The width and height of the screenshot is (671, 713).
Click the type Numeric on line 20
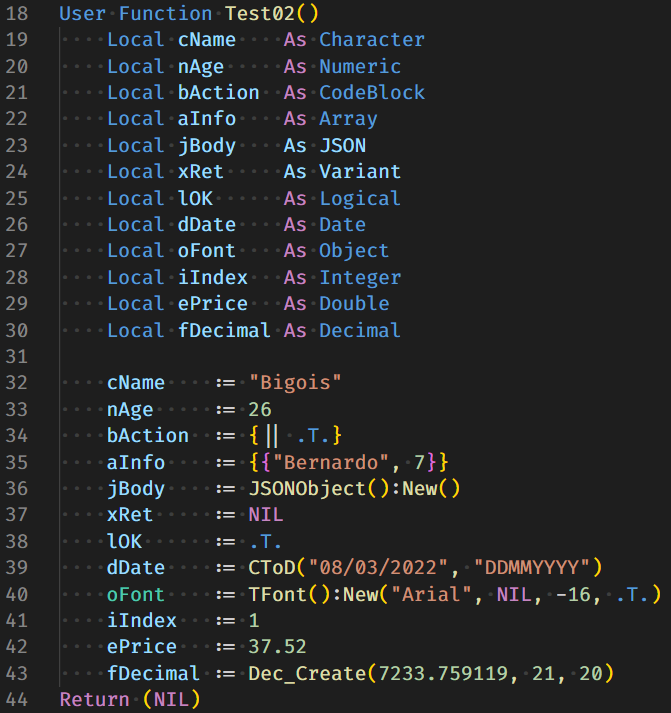point(360,66)
